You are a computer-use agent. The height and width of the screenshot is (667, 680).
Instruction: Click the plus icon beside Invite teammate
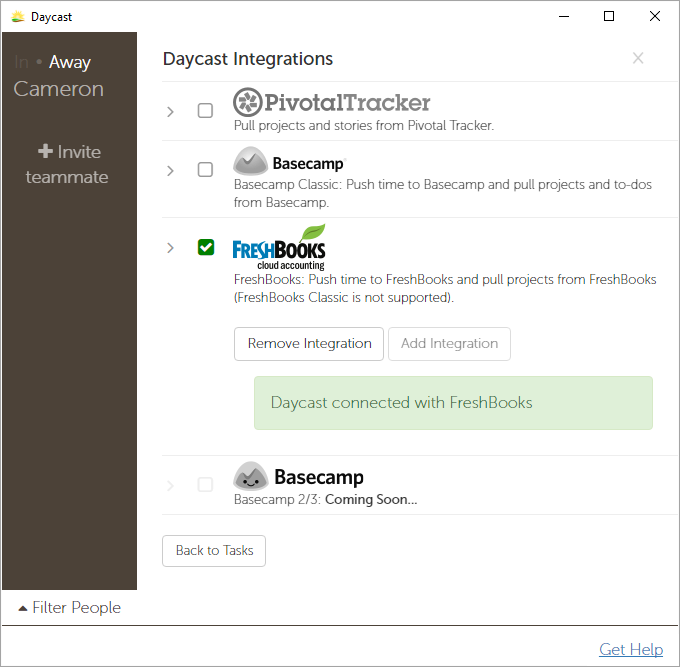pyautogui.click(x=45, y=151)
